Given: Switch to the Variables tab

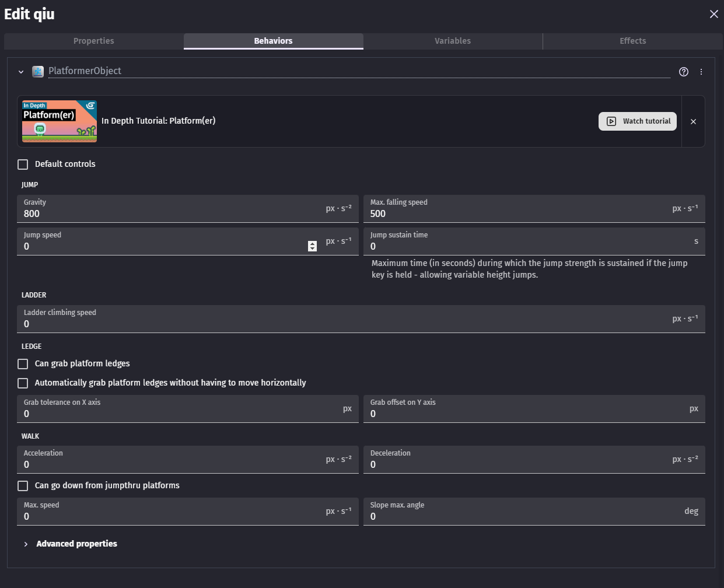Looking at the screenshot, I should click(453, 41).
